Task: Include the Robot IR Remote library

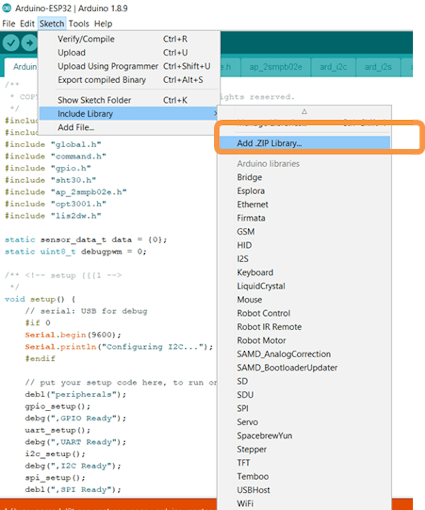Action: pyautogui.click(x=305, y=327)
